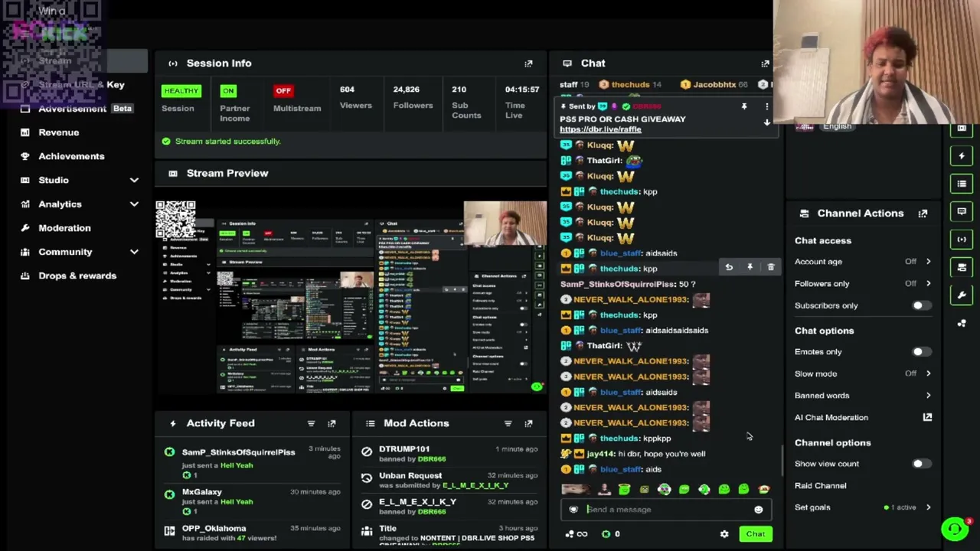Collapse the pinned message arrow
Image resolution: width=980 pixels, height=551 pixels.
(x=766, y=123)
